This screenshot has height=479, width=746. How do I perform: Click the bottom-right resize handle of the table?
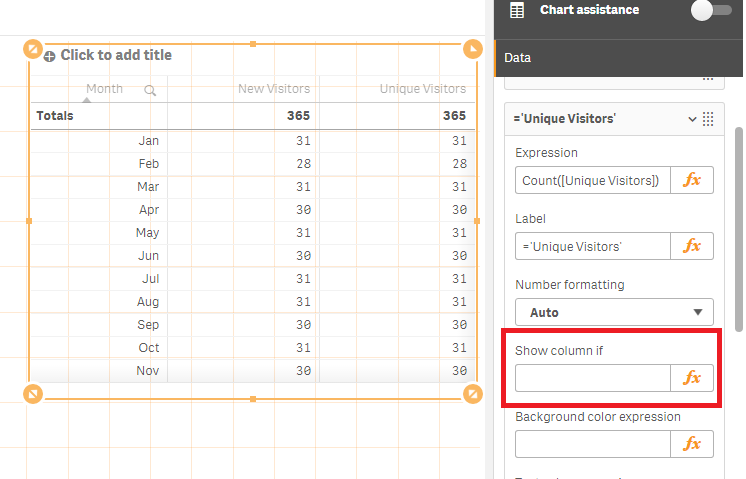point(473,394)
